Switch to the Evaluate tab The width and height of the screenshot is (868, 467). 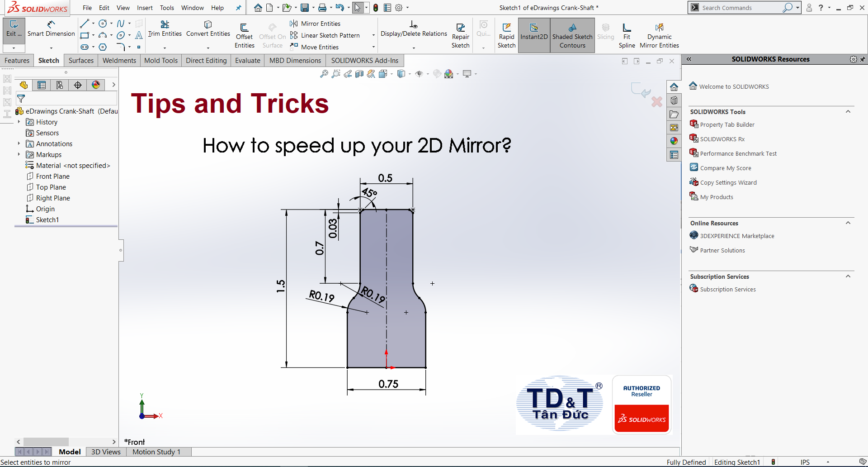(247, 61)
